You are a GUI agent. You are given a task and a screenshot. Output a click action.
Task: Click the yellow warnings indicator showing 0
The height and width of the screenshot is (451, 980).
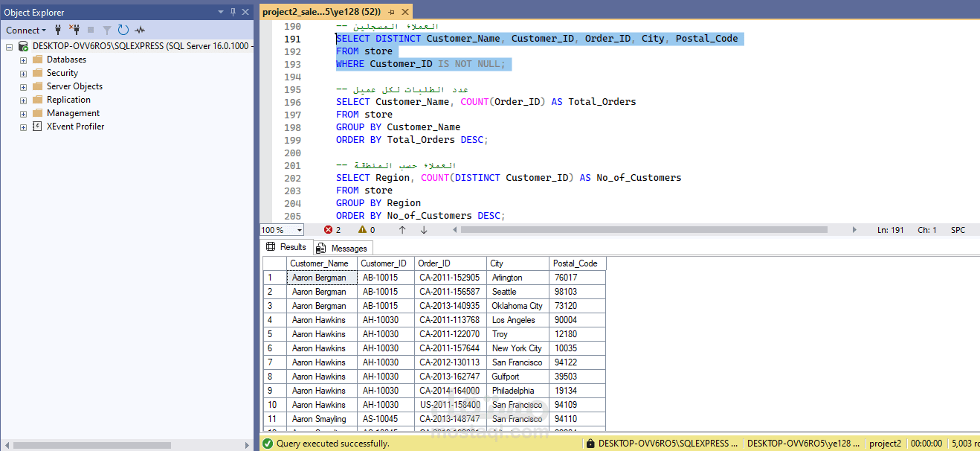[367, 230]
